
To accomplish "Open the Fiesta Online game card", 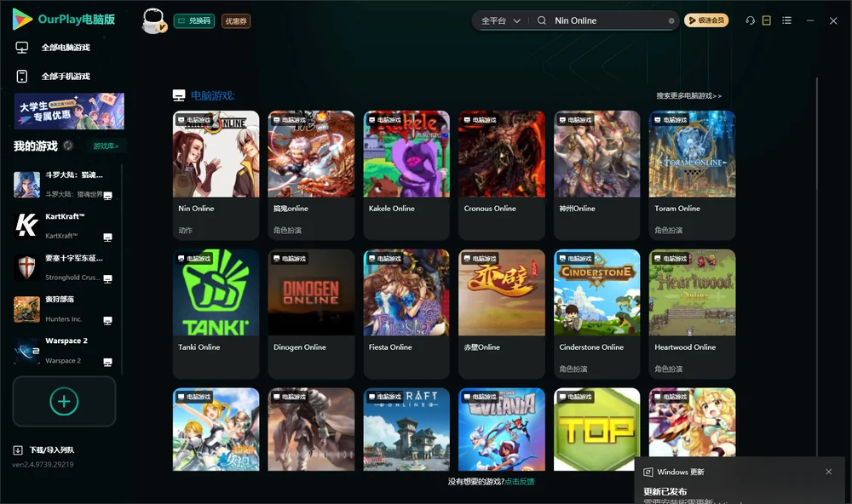I will pos(406,314).
